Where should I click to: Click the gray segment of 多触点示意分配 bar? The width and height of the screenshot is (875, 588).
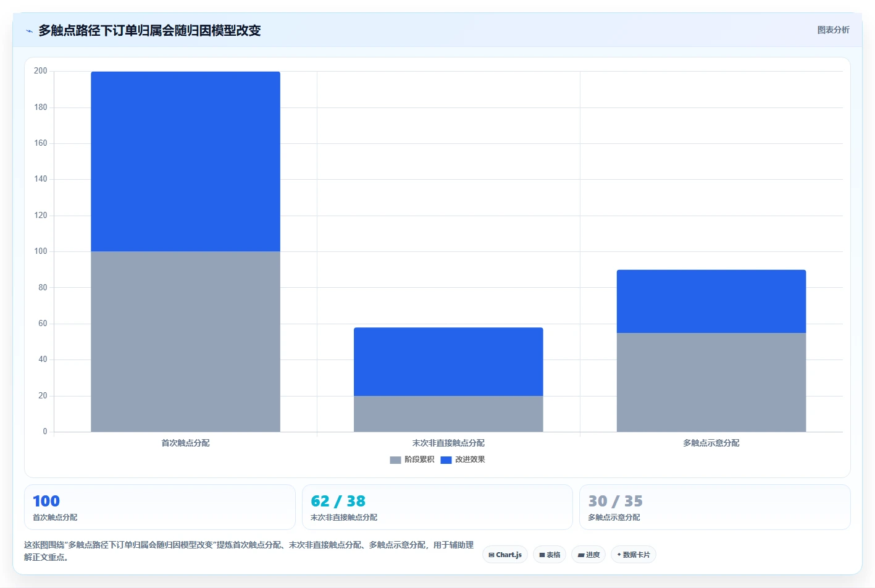point(711,382)
